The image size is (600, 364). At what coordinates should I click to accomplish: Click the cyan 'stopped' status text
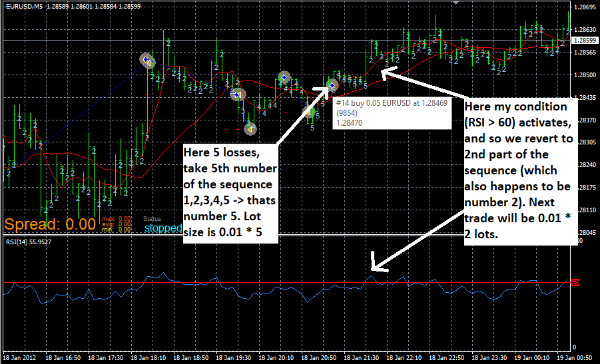pyautogui.click(x=163, y=228)
